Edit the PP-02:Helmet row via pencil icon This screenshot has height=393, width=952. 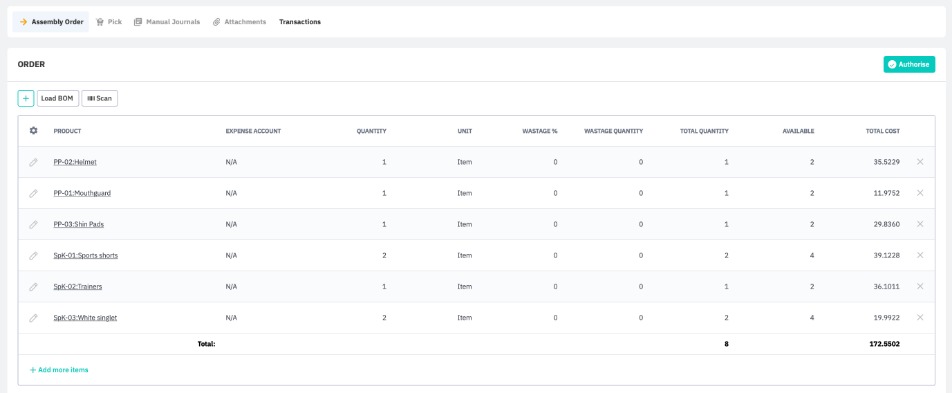[x=33, y=162]
